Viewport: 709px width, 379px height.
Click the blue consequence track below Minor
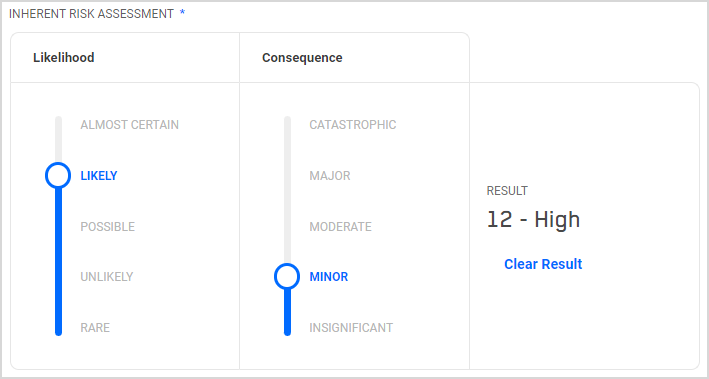click(x=287, y=312)
